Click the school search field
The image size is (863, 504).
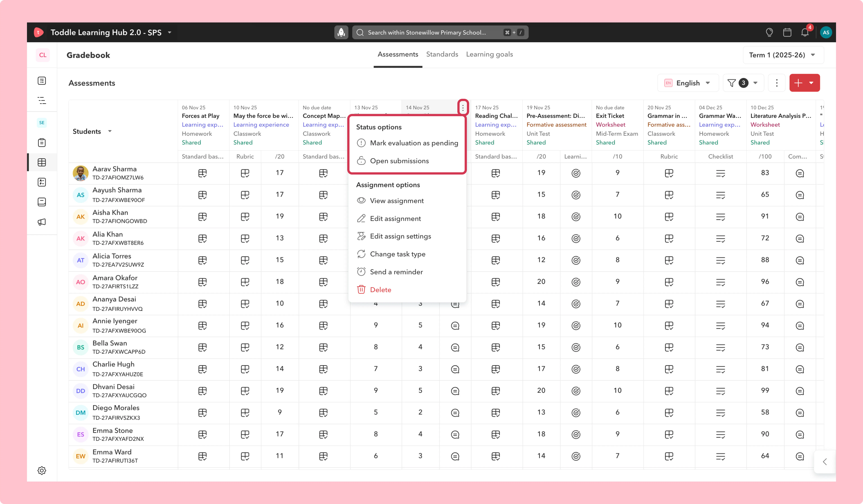(x=440, y=33)
